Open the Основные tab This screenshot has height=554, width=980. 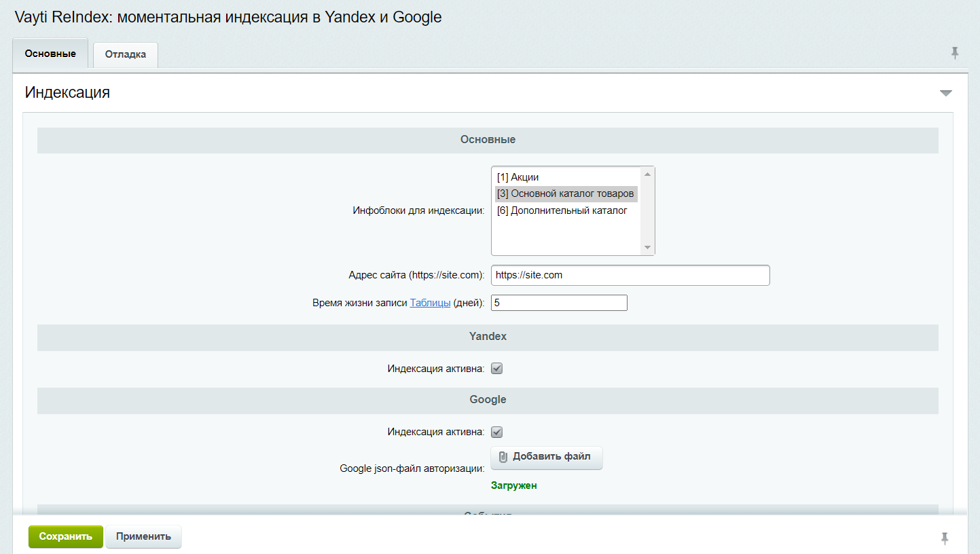click(x=50, y=54)
